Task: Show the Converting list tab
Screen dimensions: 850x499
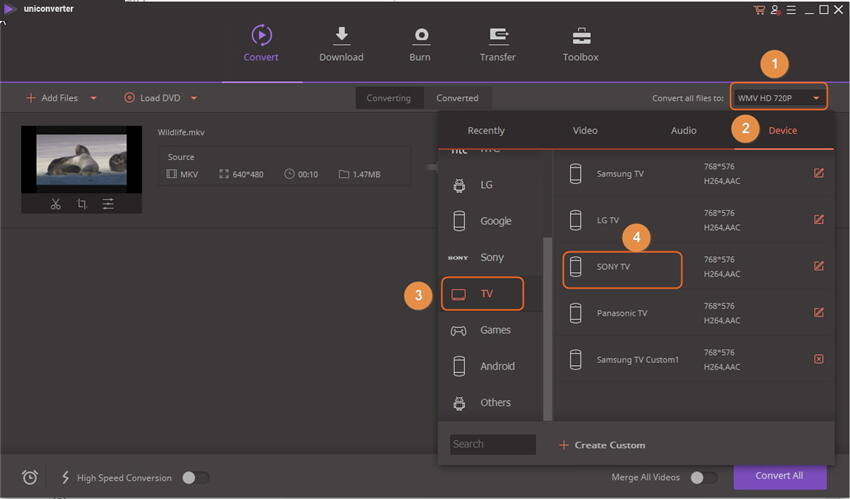Action: 389,98
